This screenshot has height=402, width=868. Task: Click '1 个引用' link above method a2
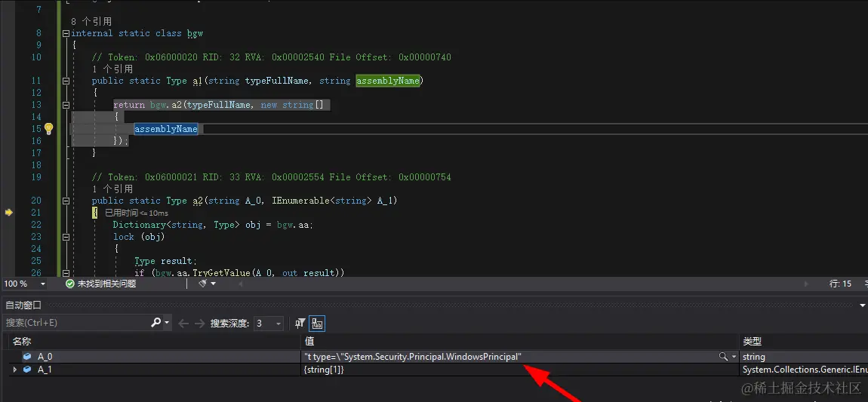pos(112,189)
